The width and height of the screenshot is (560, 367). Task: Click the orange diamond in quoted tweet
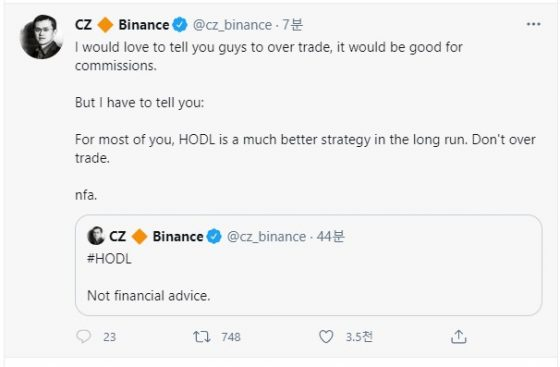coord(139,237)
